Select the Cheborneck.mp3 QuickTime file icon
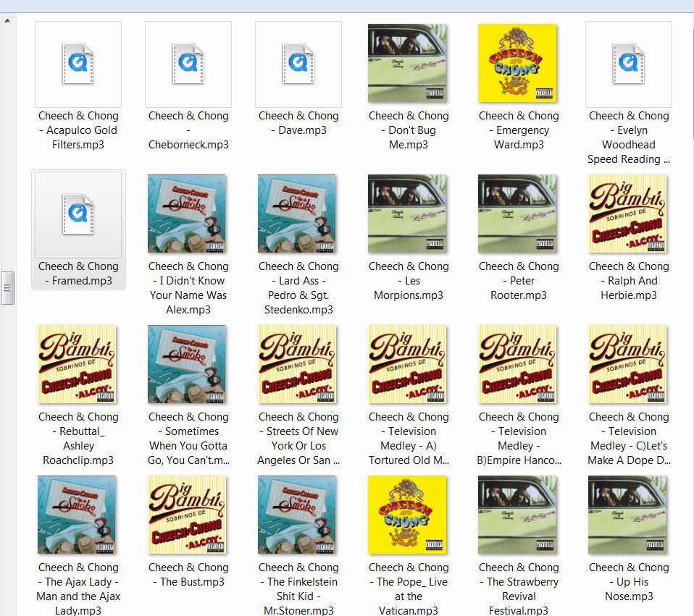 tap(188, 64)
